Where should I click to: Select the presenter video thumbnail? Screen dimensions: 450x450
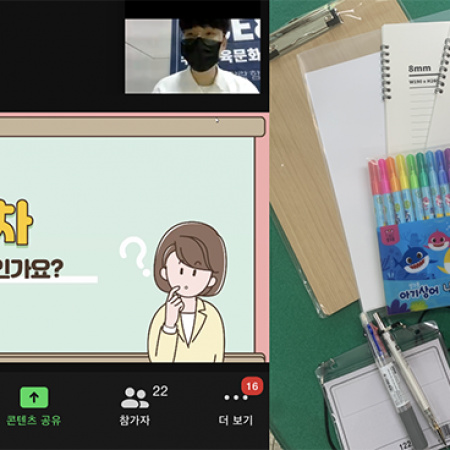click(193, 56)
